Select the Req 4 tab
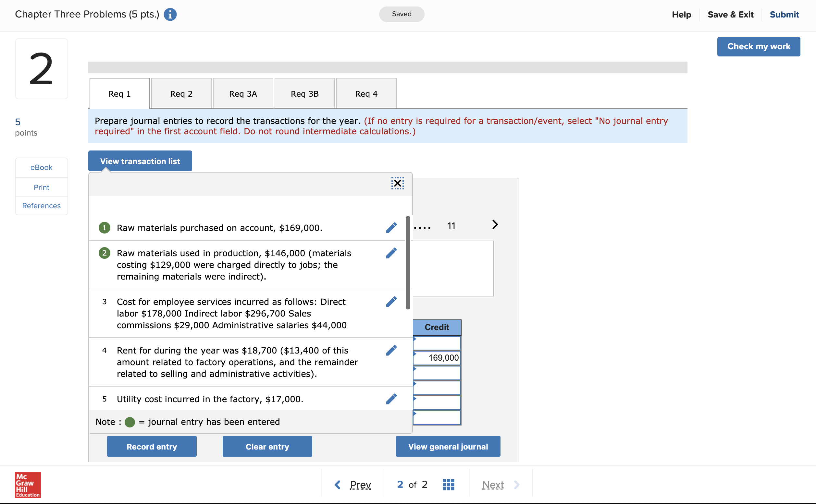 point(366,94)
